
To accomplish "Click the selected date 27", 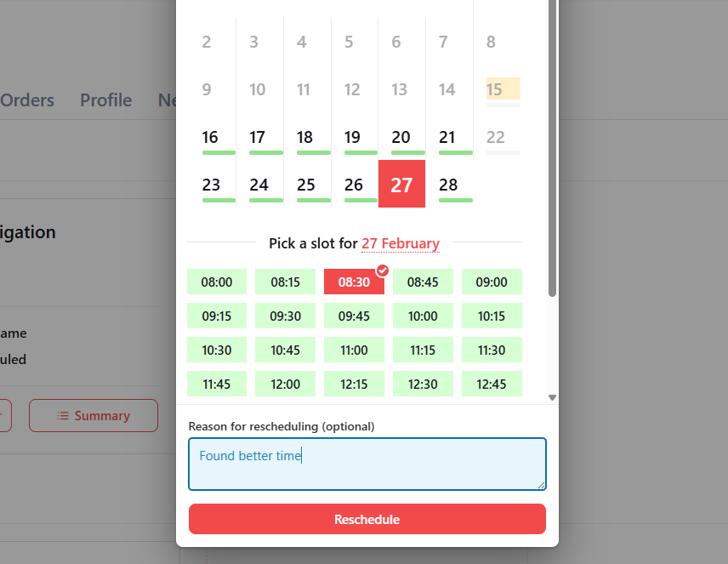I will pyautogui.click(x=401, y=185).
